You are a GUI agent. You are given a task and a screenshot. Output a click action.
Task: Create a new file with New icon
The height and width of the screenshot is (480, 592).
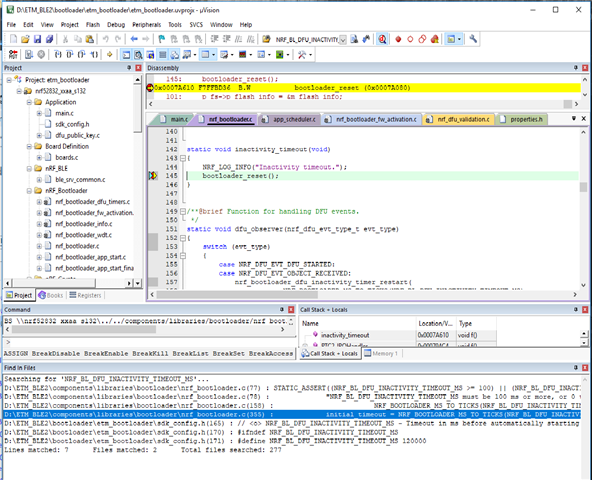14,39
